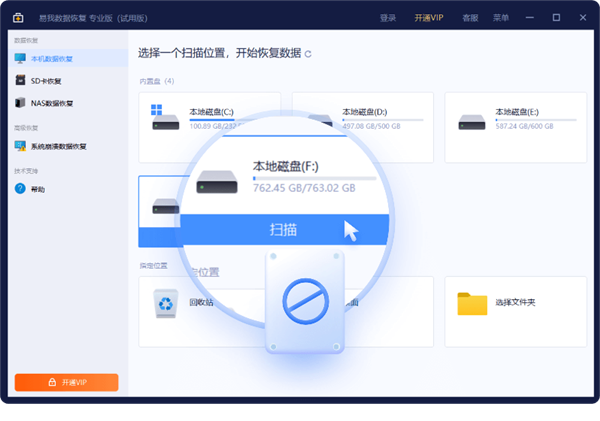
Task: Select the 本地磁盘(E:) drive card
Action: coord(515,127)
